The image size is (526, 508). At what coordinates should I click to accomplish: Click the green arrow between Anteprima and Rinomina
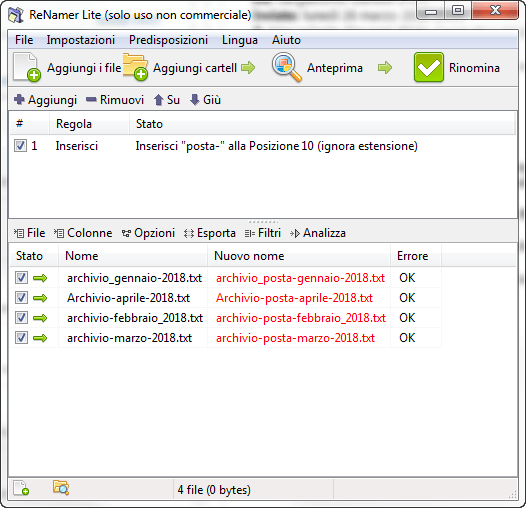(385, 67)
